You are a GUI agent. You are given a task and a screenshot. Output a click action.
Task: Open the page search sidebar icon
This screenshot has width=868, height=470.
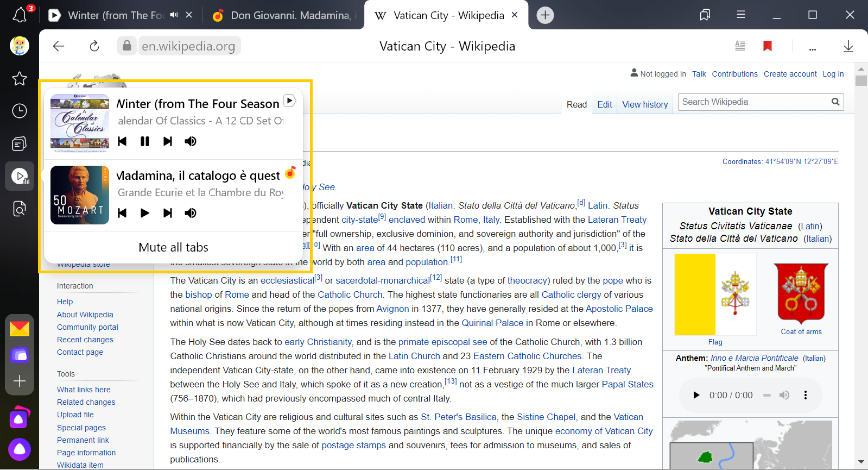pyautogui.click(x=20, y=208)
